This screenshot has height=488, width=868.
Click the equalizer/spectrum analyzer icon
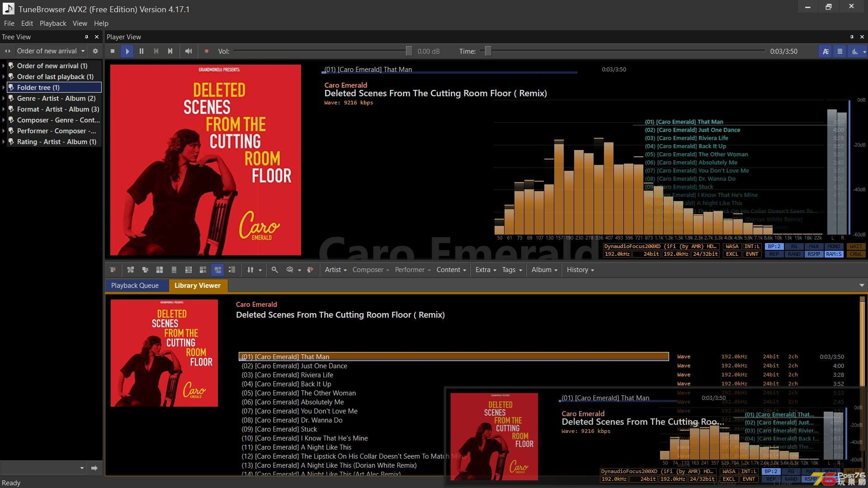click(x=854, y=51)
